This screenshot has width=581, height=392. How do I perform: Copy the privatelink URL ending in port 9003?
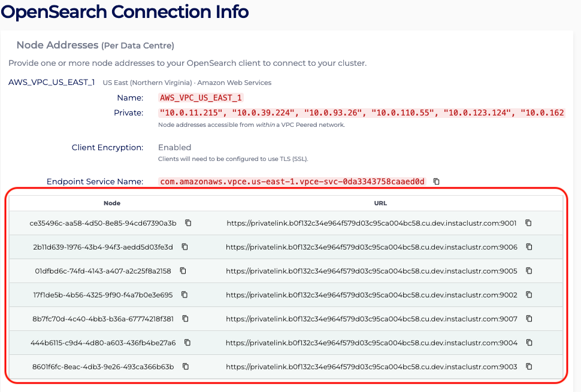pos(529,366)
